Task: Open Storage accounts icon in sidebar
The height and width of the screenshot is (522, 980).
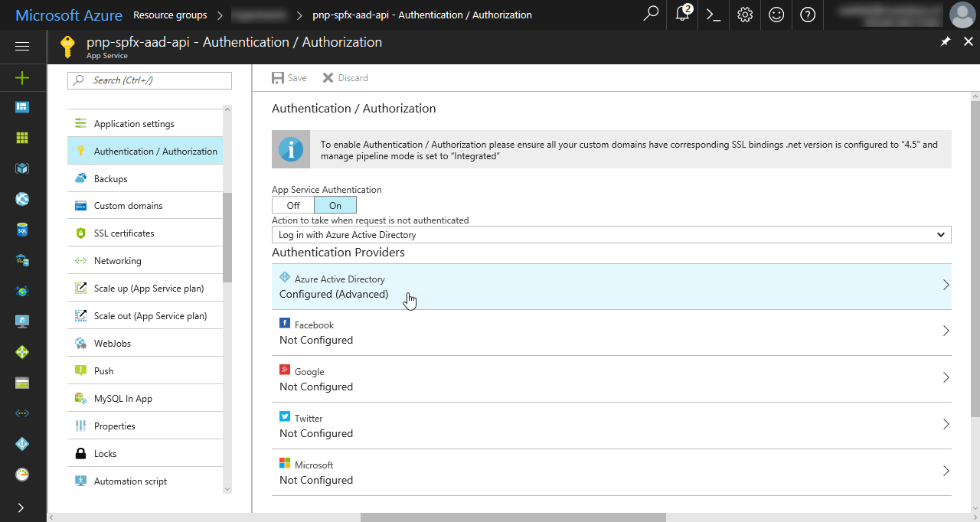Action: (x=22, y=383)
